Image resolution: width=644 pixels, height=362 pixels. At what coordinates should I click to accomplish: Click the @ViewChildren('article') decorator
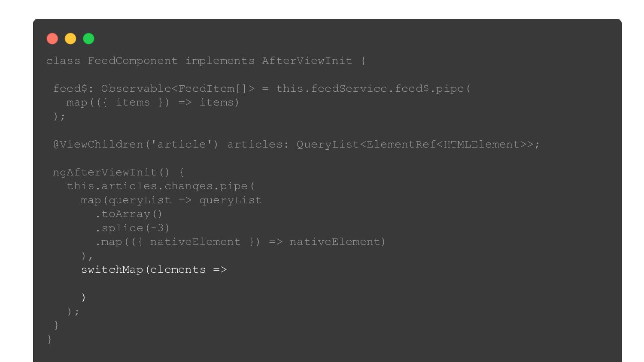pos(136,145)
